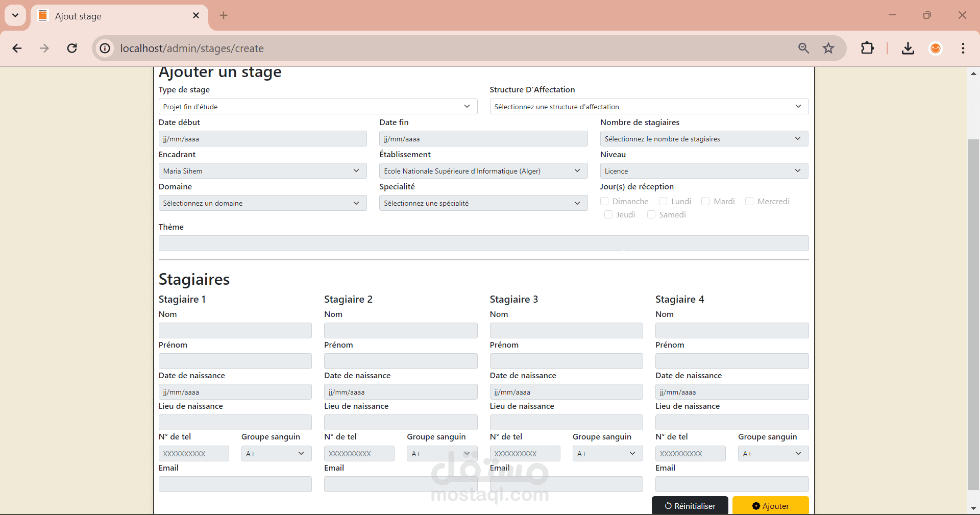Open the downloads icon in toolbar

click(x=908, y=48)
